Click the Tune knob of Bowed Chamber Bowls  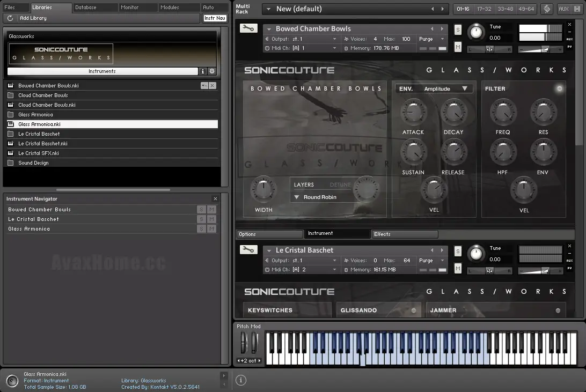[x=476, y=32]
